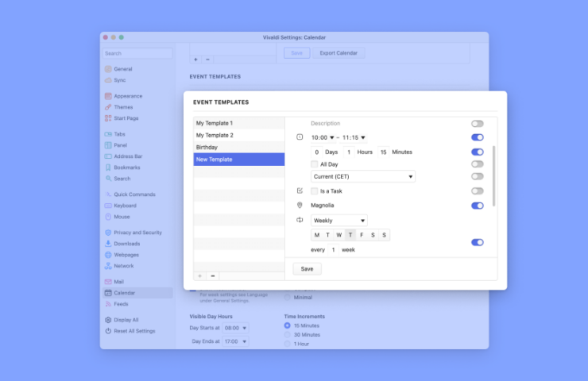Select the Birthday template
The image size is (588, 381).
click(x=239, y=147)
